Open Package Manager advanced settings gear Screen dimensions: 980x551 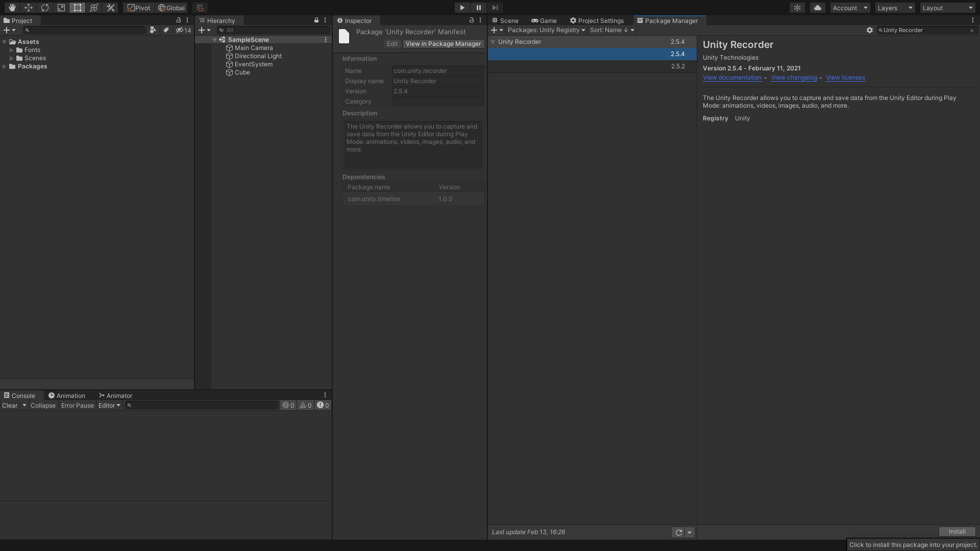pyautogui.click(x=870, y=30)
